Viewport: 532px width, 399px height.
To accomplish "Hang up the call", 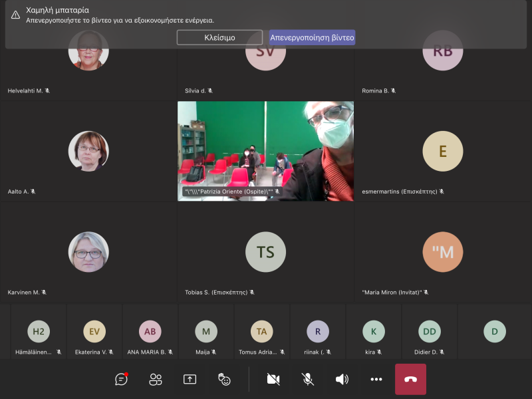I will 410,379.
